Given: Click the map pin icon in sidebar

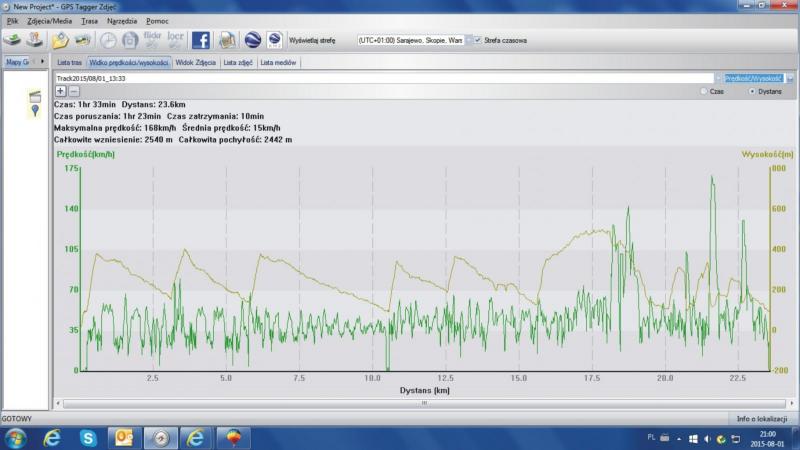Looking at the screenshot, I should click(35, 110).
